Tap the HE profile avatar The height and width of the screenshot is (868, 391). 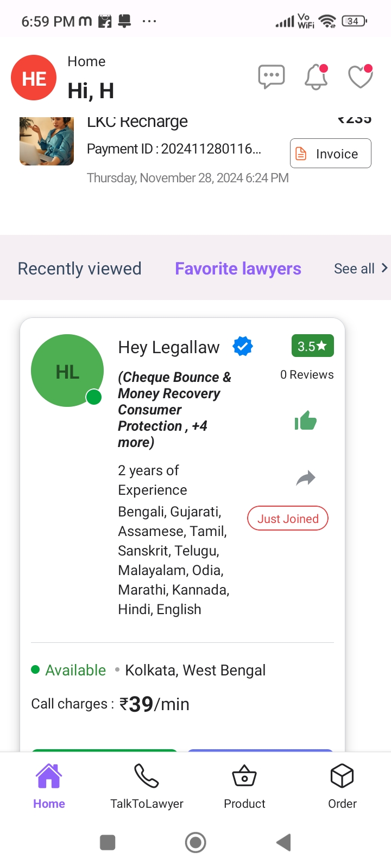point(34,78)
